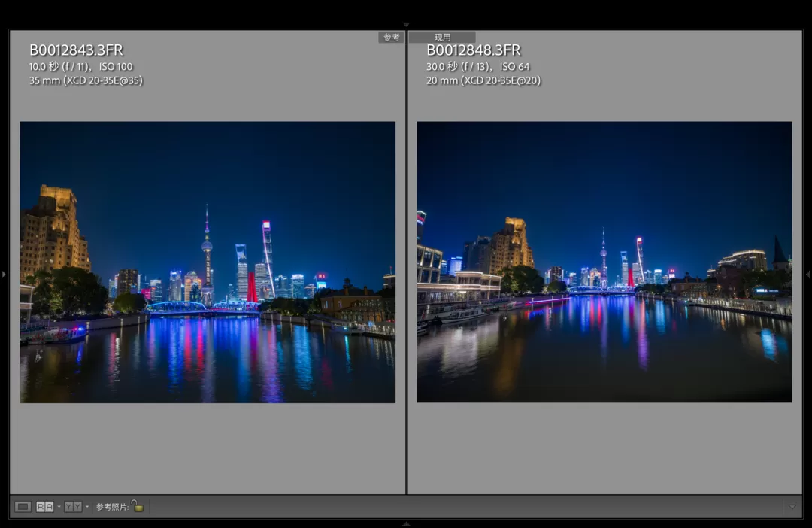Click the B0012843.3FR filename overlay
Viewport: 812px width, 528px height.
[76, 50]
